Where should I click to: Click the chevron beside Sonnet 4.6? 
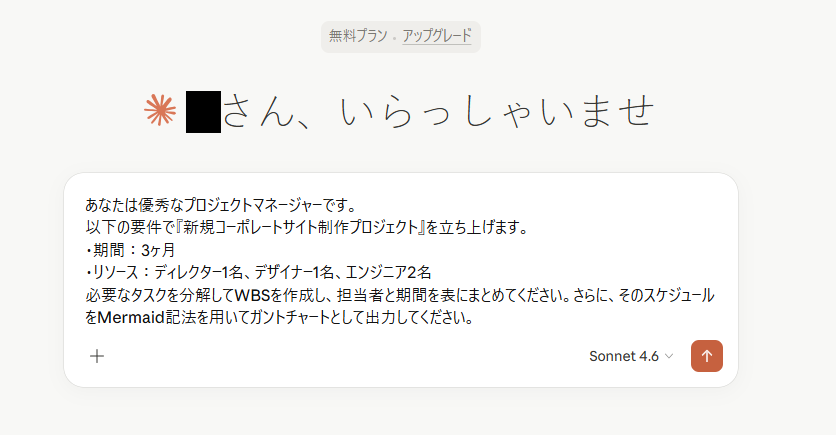click(x=669, y=356)
